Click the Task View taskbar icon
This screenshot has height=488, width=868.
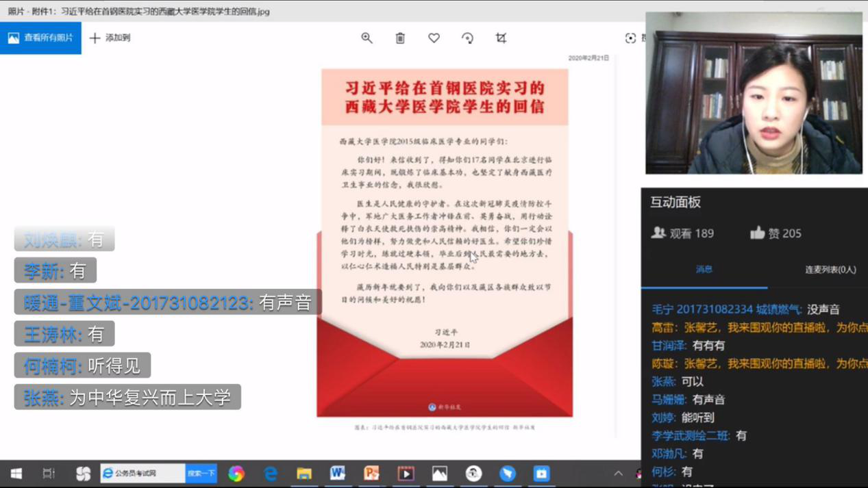(49, 473)
